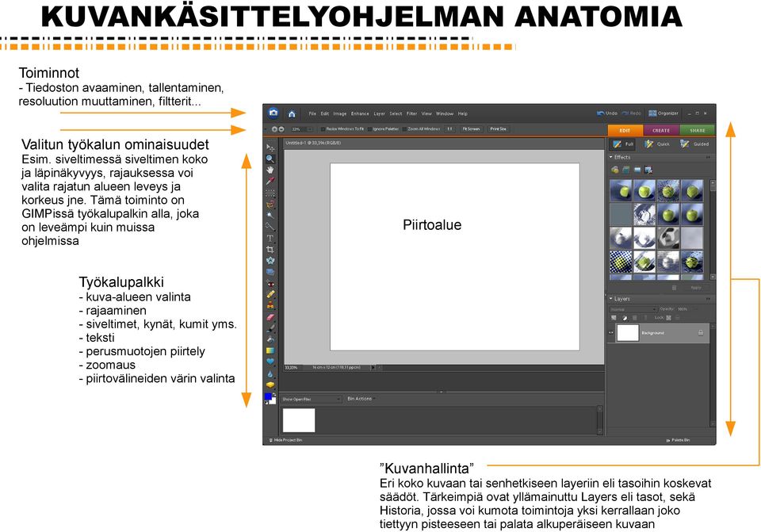Switch to Quick edit mode
Viewport: 761px width, 532px height.
point(657,144)
